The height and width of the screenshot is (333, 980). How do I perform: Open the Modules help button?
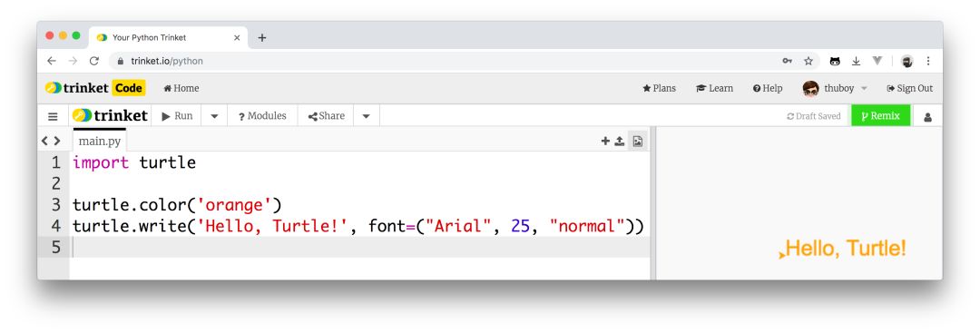click(x=262, y=116)
